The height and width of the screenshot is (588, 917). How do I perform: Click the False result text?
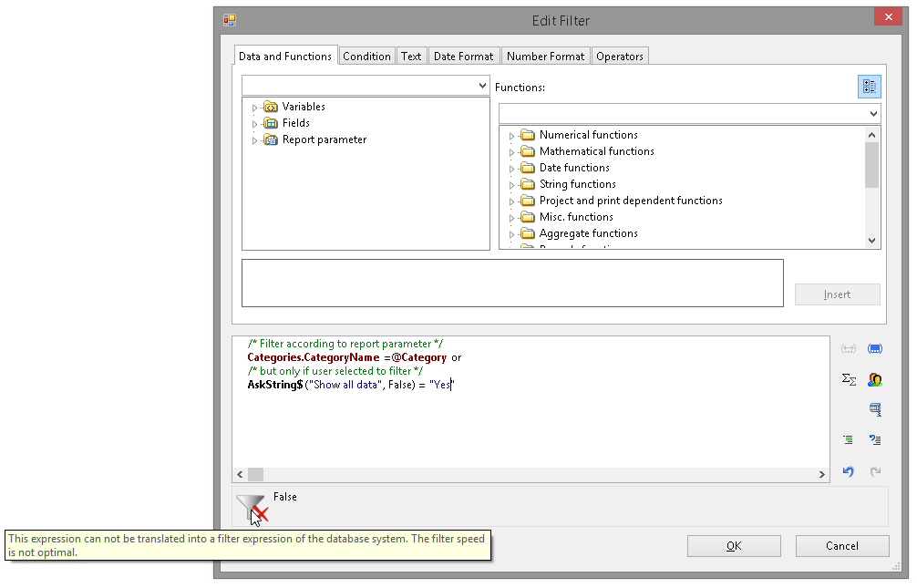coord(284,497)
